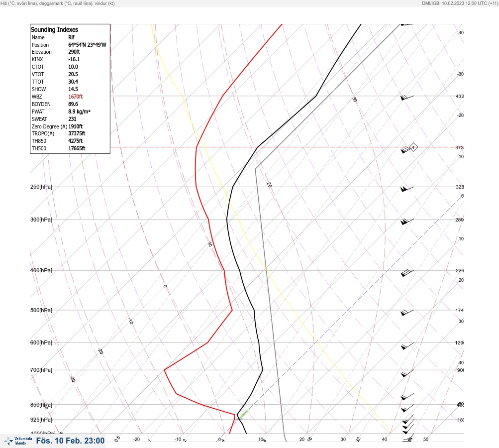Click the wind barb at 250 hPa

click(x=407, y=189)
